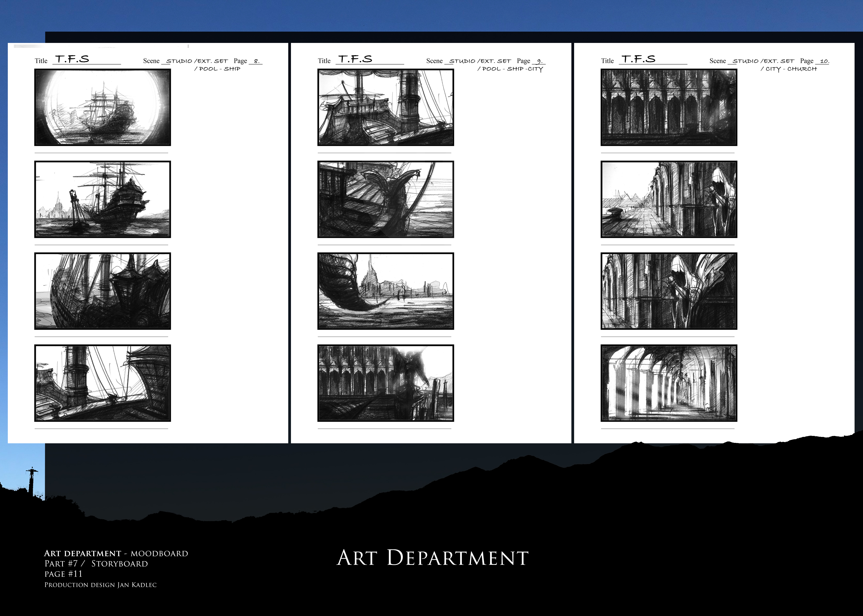This screenshot has height=616, width=863.
Task: Select hooded figure beside colonnade frame
Action: tap(669, 199)
